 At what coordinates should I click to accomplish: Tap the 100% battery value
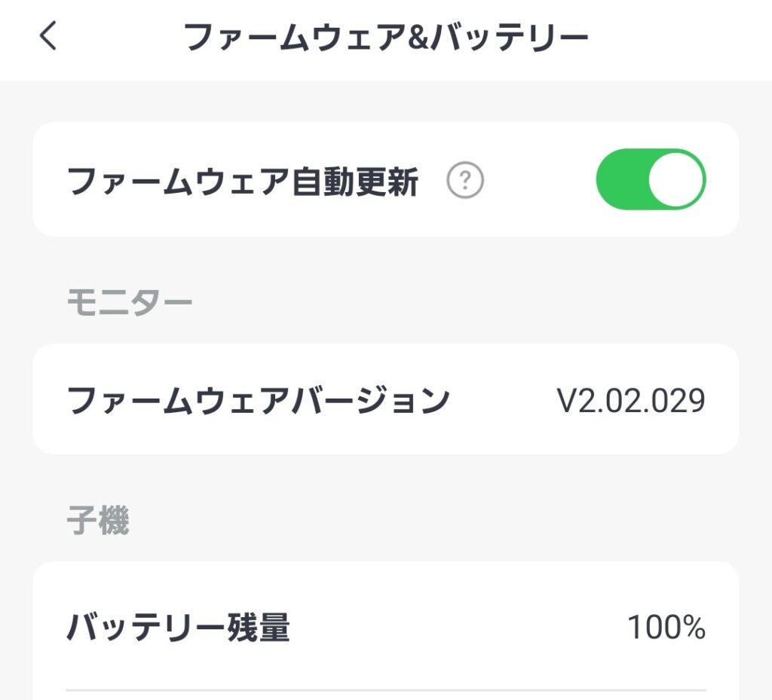pyautogui.click(x=666, y=627)
